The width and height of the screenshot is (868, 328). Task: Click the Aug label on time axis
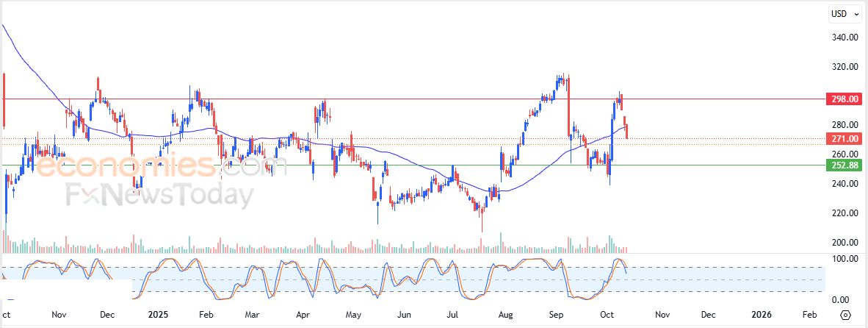click(507, 315)
